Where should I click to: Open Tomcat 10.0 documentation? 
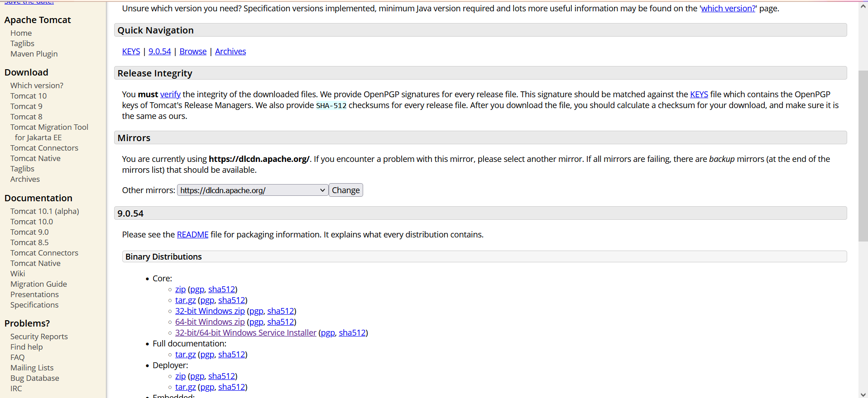32,222
